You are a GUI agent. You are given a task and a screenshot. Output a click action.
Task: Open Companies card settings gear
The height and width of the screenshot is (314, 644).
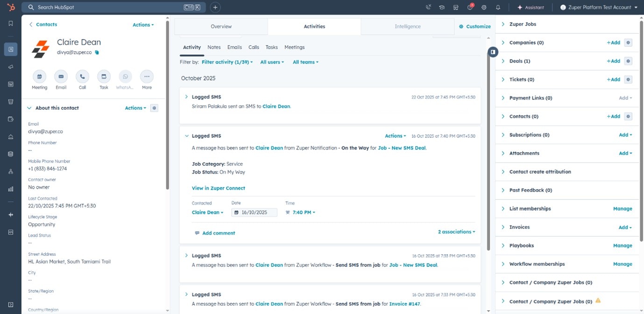coord(628,43)
